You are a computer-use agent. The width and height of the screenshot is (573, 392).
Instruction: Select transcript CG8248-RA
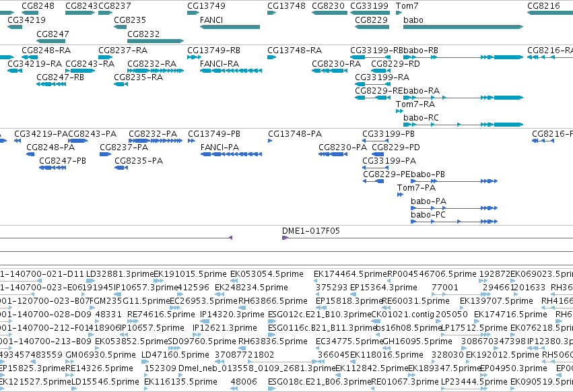30,57
